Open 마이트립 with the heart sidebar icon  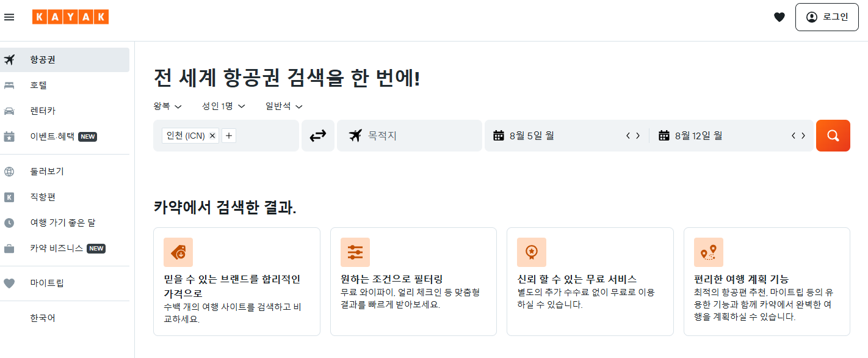pos(9,283)
